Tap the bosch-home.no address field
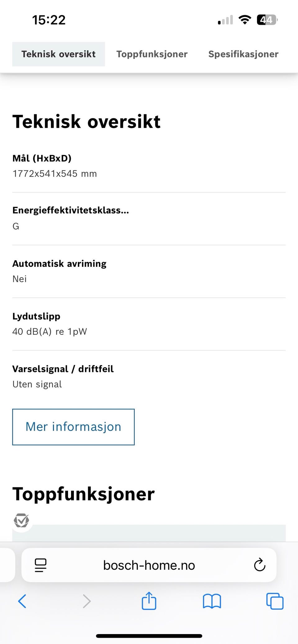The height and width of the screenshot is (644, 298). click(x=149, y=565)
